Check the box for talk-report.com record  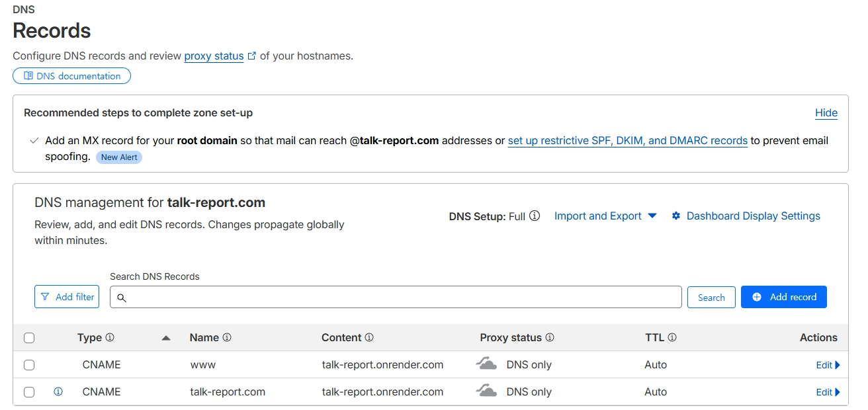29,392
